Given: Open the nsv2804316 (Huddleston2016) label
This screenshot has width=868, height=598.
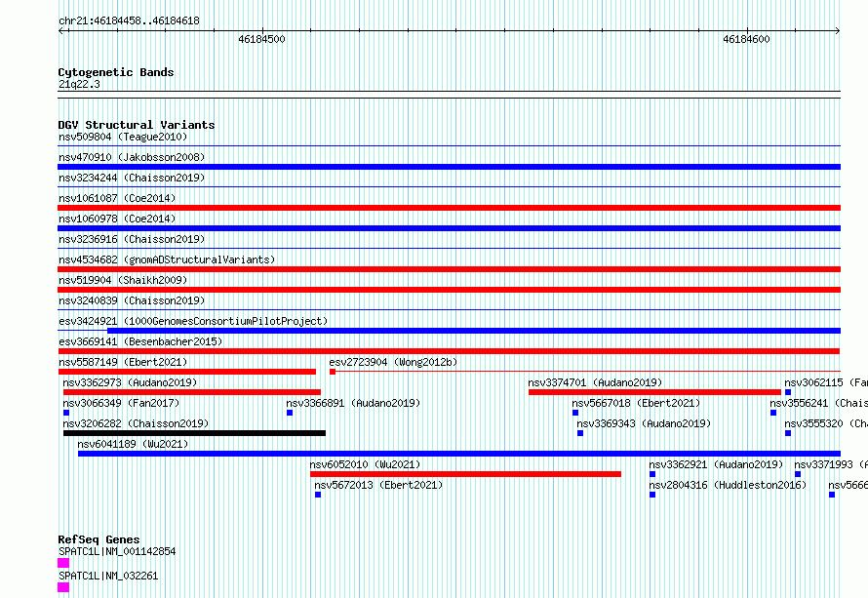Looking at the screenshot, I should point(728,485).
